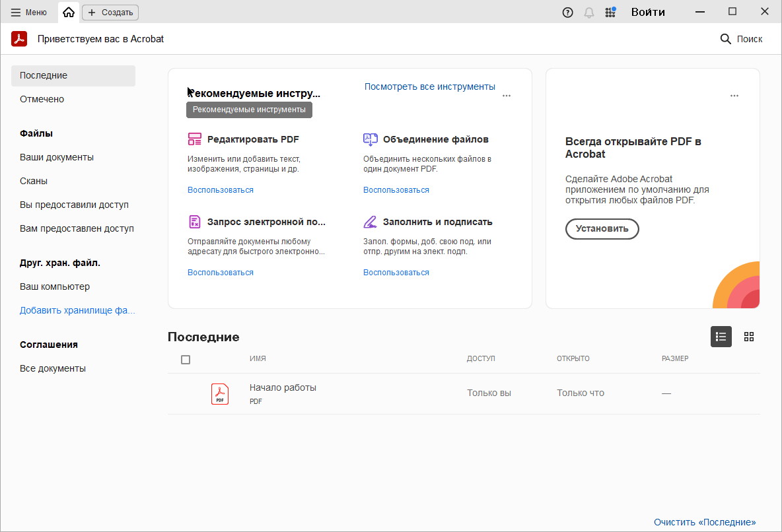The height and width of the screenshot is (532, 782).
Task: Click the Только вы access cell
Action: coord(489,393)
